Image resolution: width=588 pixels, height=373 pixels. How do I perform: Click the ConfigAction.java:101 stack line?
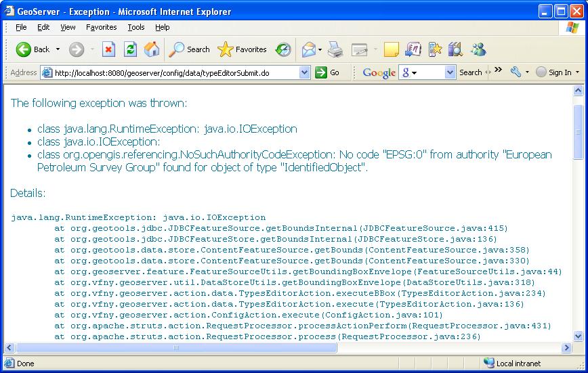(249, 315)
